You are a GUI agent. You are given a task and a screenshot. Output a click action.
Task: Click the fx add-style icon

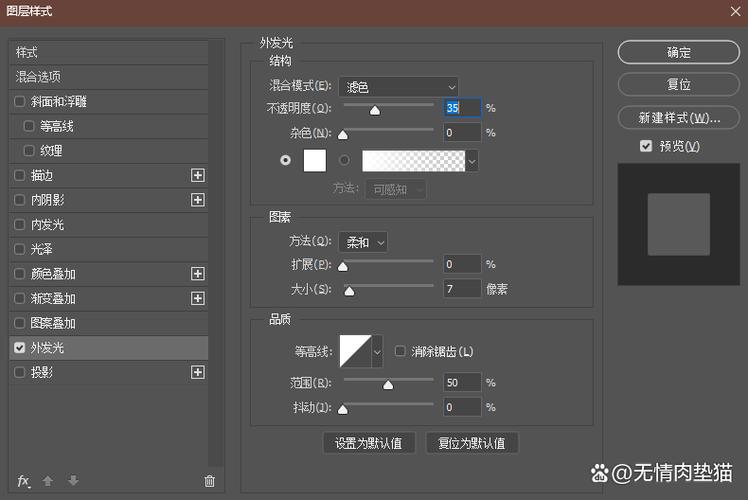pos(23,481)
